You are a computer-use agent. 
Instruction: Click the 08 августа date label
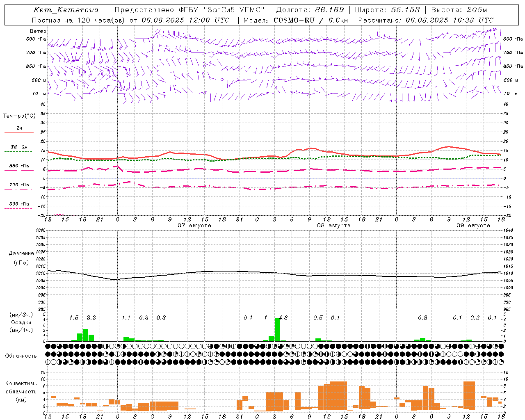334,226
